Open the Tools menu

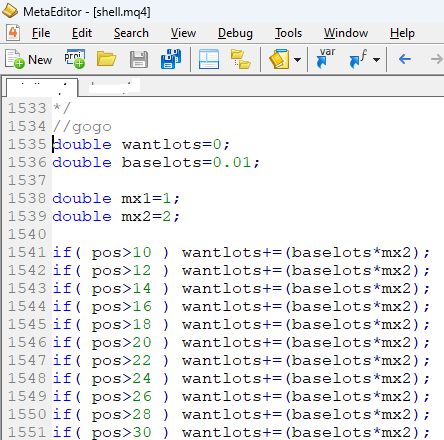(x=288, y=33)
